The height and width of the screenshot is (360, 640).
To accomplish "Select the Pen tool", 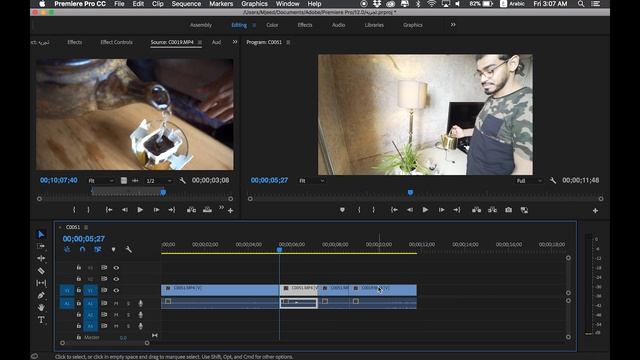I will [x=41, y=295].
